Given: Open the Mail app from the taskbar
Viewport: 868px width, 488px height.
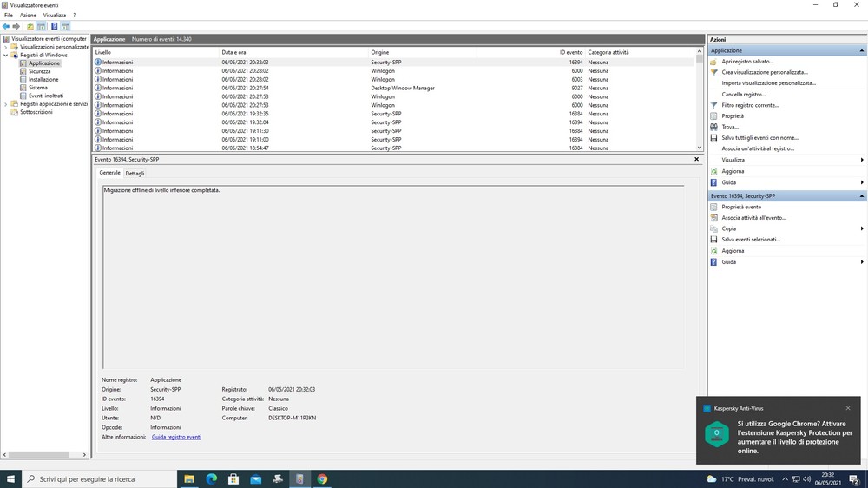Looking at the screenshot, I should tap(256, 479).
